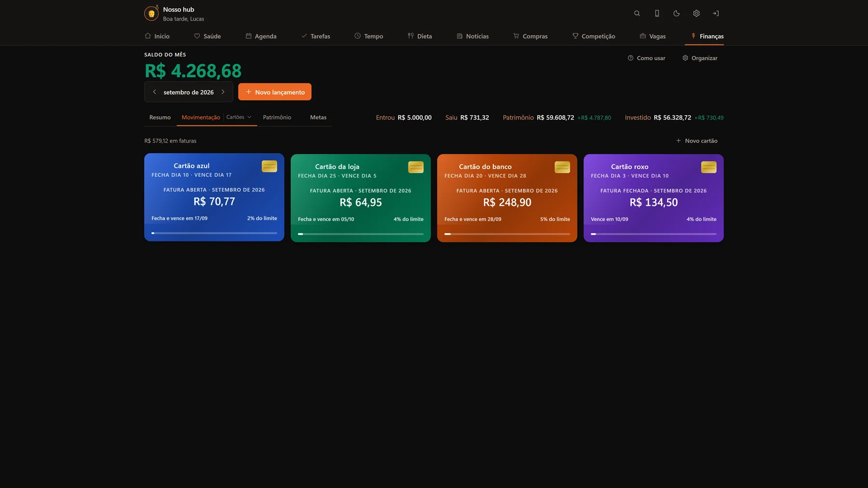Open the mobile phone view icon
Viewport: 868px width, 488px height.
pyautogui.click(x=657, y=14)
